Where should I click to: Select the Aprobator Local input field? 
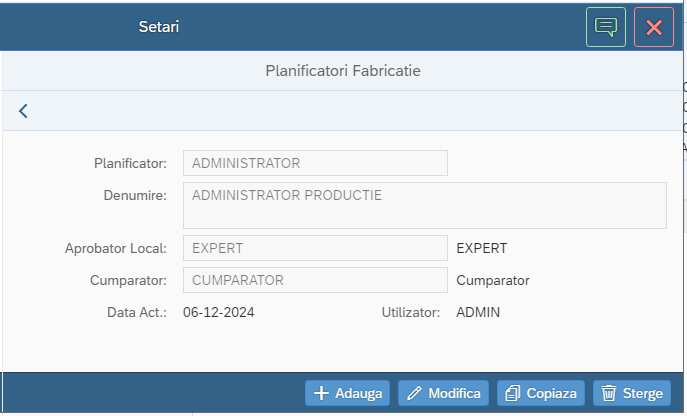(315, 248)
